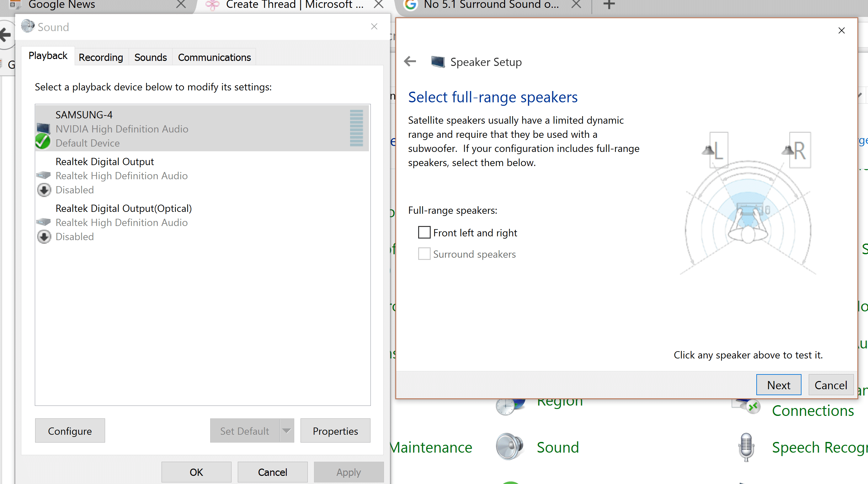Viewport: 868px width, 484px height.
Task: Click the SAMSUNG-4 volume level meter
Action: pos(356,128)
